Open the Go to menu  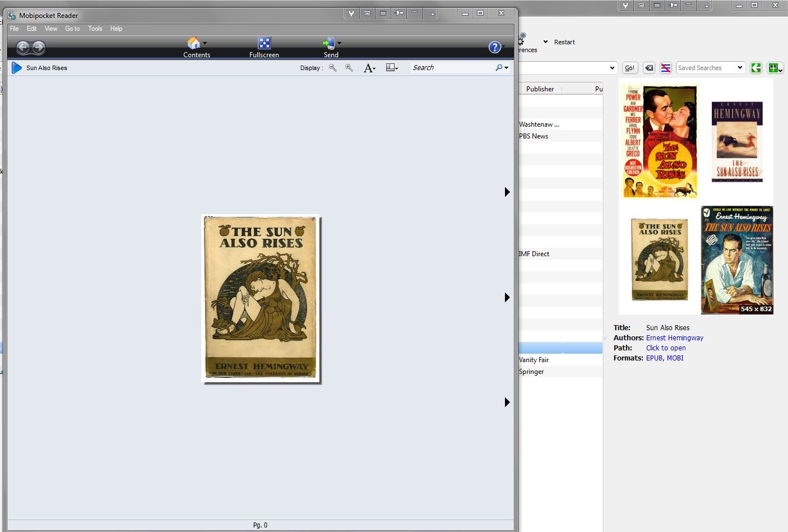(72, 29)
